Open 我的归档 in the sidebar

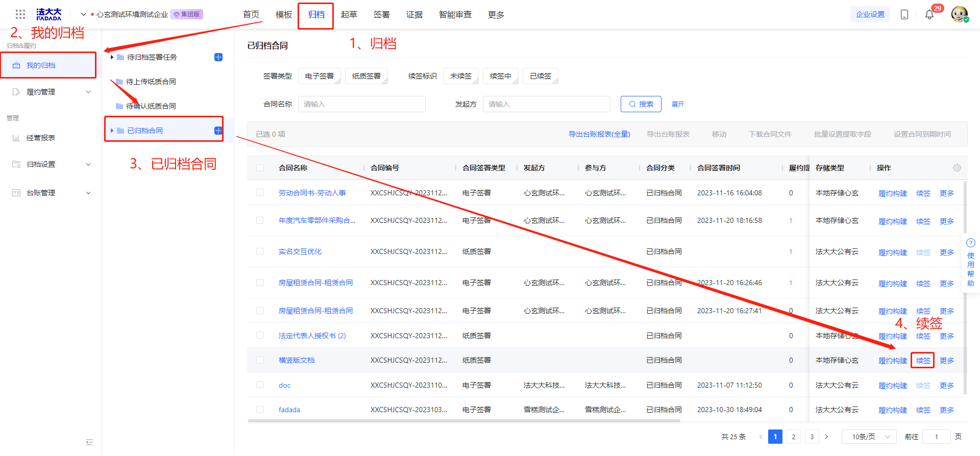click(48, 65)
